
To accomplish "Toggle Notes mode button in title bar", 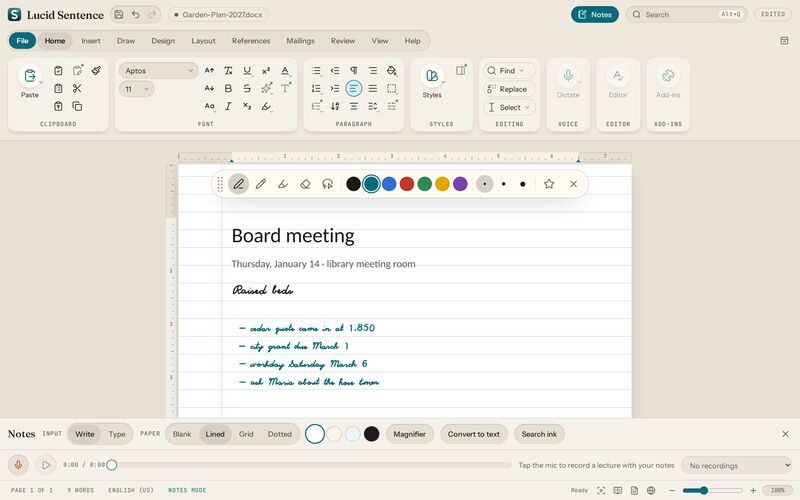I will 595,14.
